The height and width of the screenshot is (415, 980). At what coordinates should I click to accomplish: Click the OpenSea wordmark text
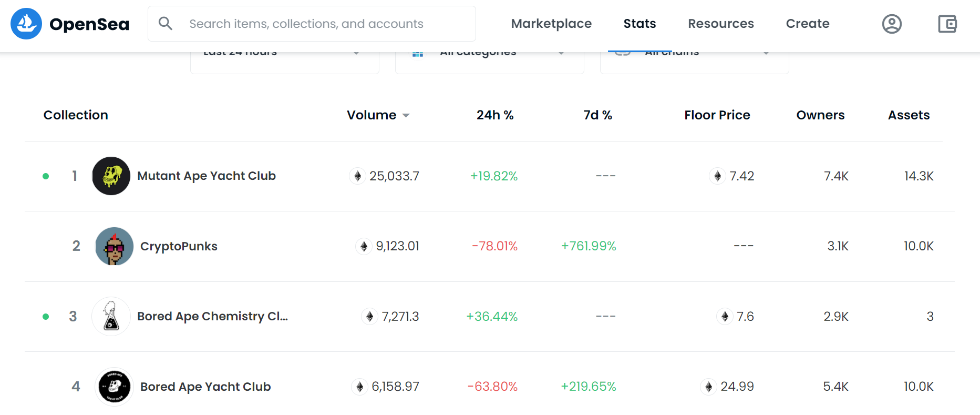click(x=89, y=24)
